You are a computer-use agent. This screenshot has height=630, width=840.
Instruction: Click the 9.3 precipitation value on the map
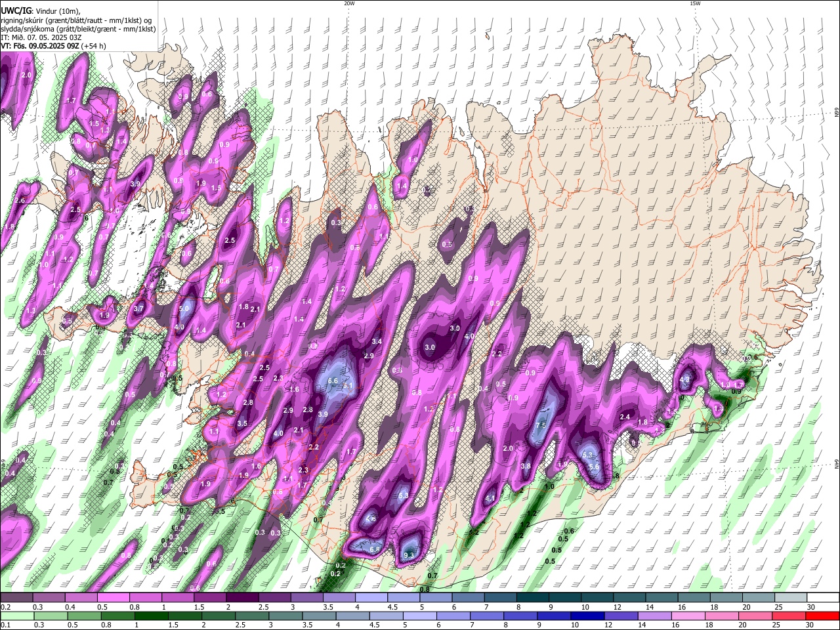coord(409,555)
